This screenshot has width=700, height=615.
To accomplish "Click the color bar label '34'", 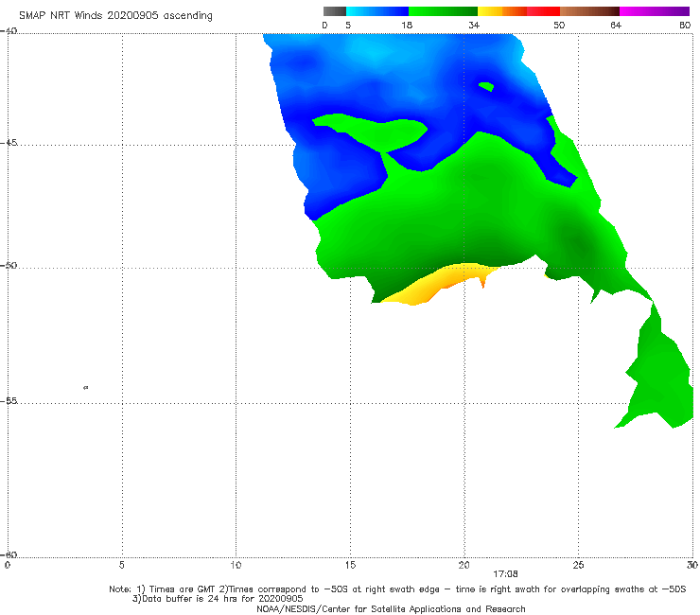I will 474,25.
